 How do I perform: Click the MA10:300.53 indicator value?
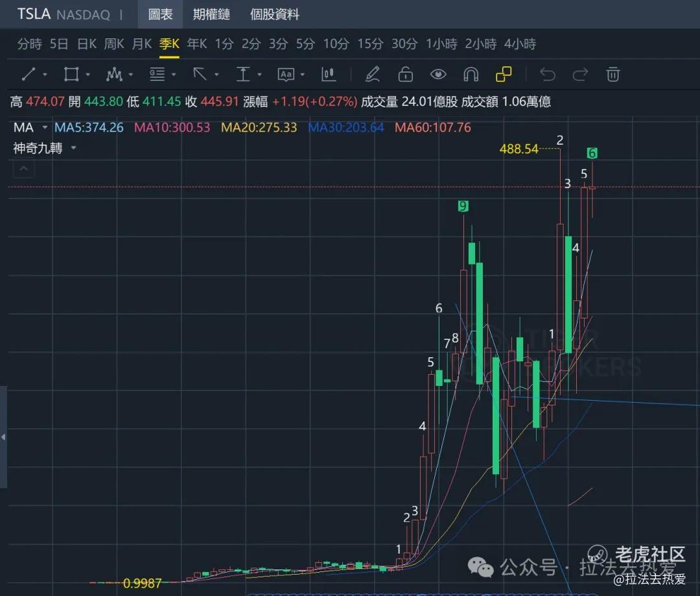(172, 127)
